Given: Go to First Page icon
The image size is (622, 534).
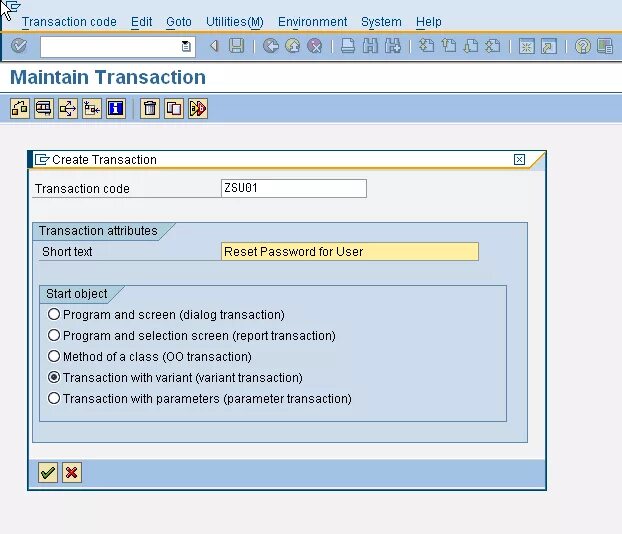Looking at the screenshot, I should tap(427, 46).
